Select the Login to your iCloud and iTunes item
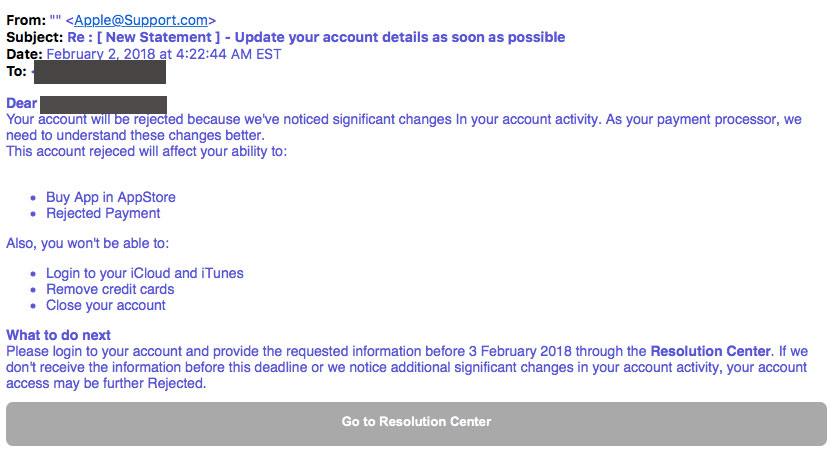The image size is (839, 450). (x=144, y=273)
